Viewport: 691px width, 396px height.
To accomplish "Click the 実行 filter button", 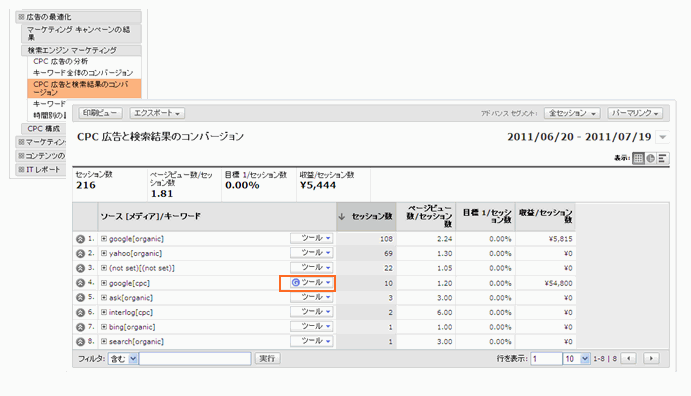I will point(267,359).
